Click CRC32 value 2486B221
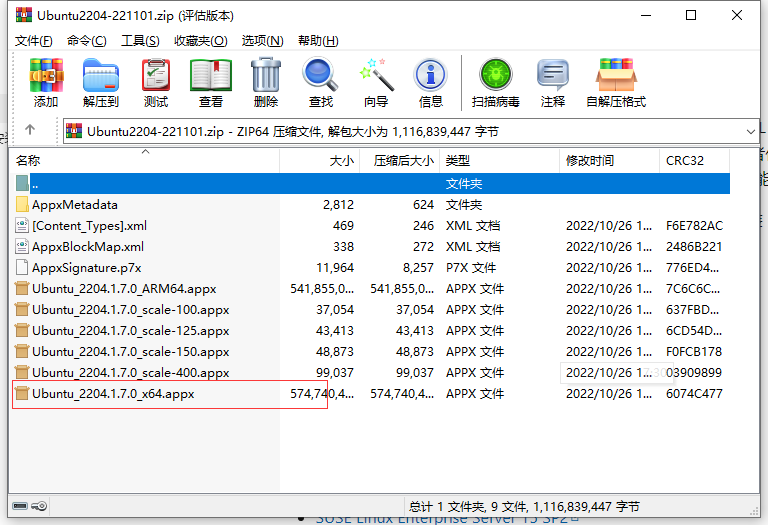The width and height of the screenshot is (768, 525). (694, 246)
